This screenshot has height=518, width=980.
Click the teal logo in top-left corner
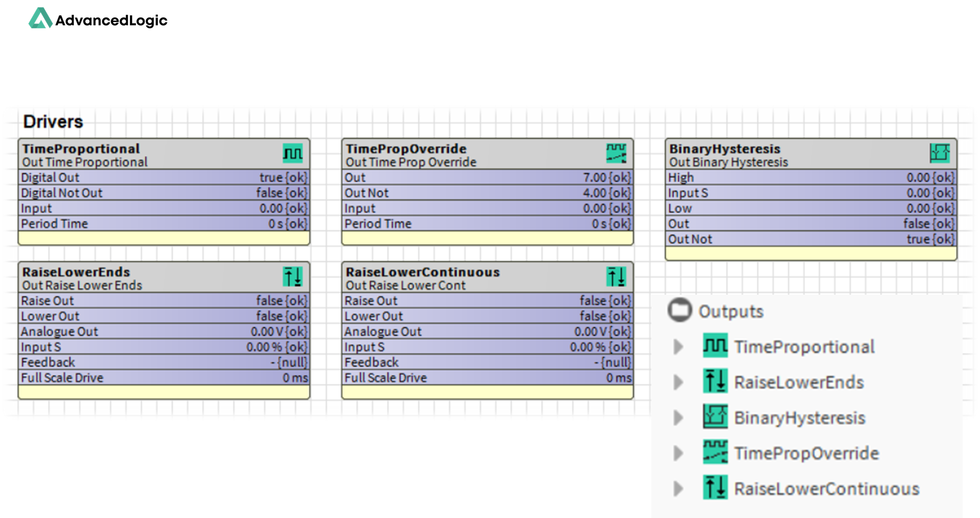click(40, 18)
